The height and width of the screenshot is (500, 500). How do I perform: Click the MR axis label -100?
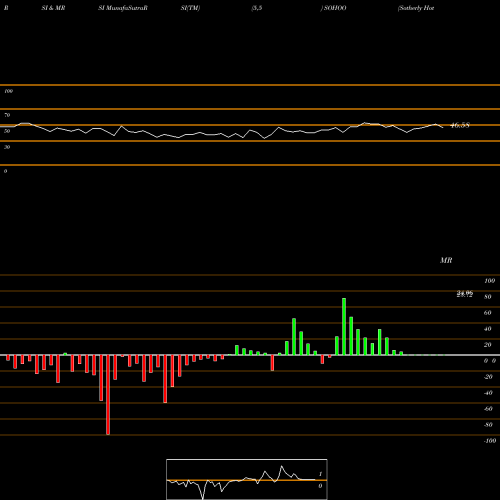[490, 441]
